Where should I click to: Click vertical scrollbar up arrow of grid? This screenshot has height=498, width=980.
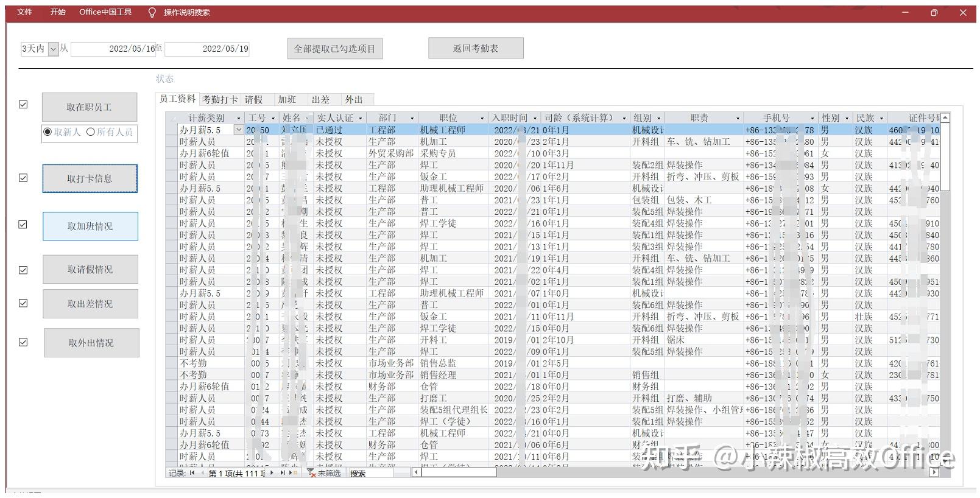pyautogui.click(x=945, y=118)
